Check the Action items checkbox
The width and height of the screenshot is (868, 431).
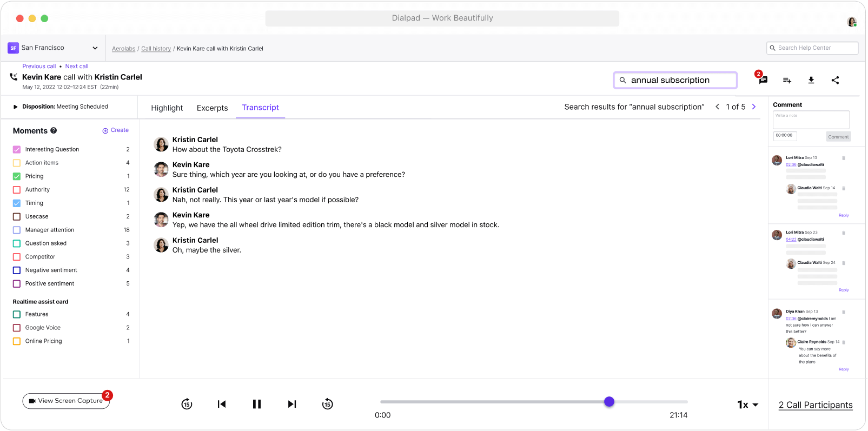point(17,163)
